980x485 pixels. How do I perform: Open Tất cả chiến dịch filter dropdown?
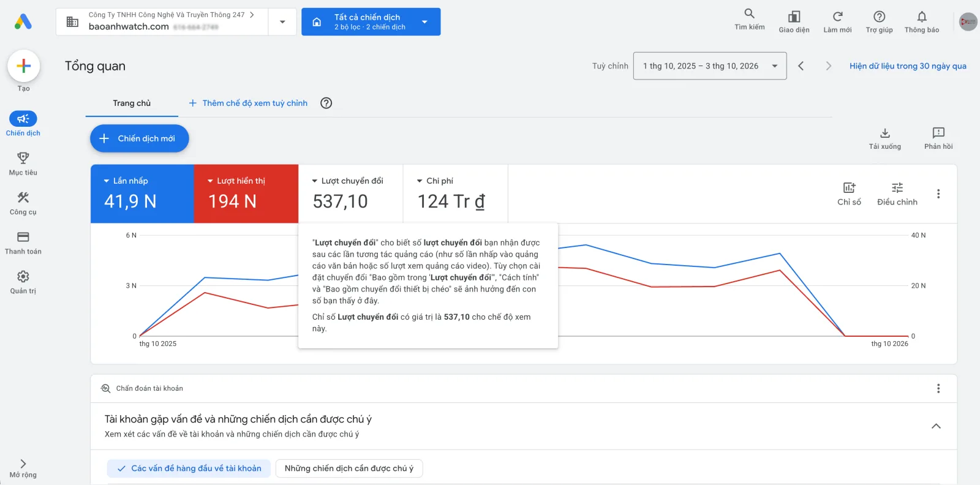click(x=371, y=22)
